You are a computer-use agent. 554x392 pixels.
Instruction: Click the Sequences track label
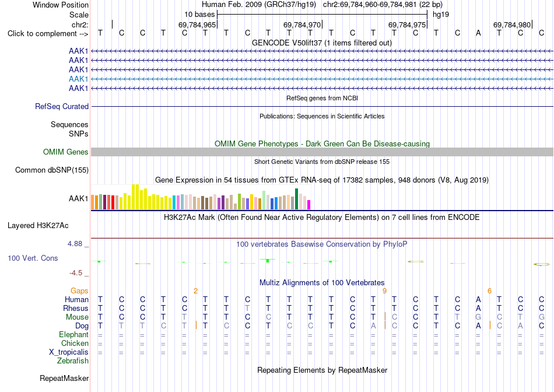(x=69, y=124)
